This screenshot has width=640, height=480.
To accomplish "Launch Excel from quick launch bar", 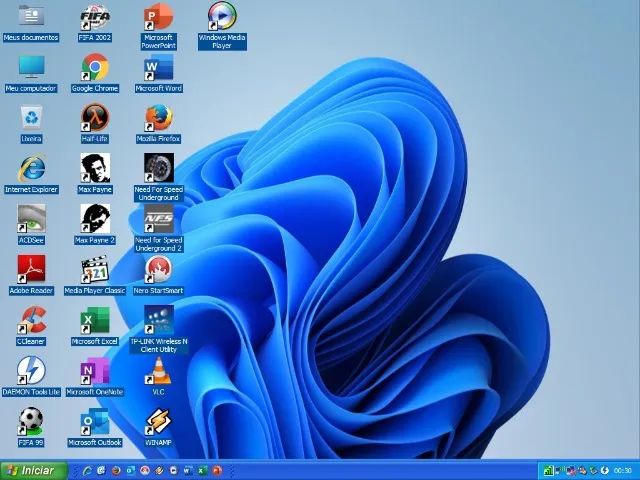I will (x=202, y=471).
